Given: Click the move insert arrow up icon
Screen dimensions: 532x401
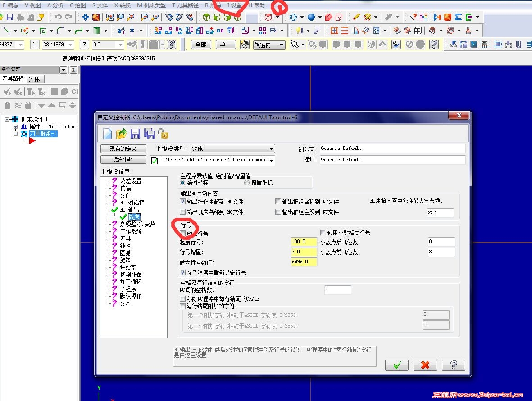Looking at the screenshot, I should [x=52, y=105].
